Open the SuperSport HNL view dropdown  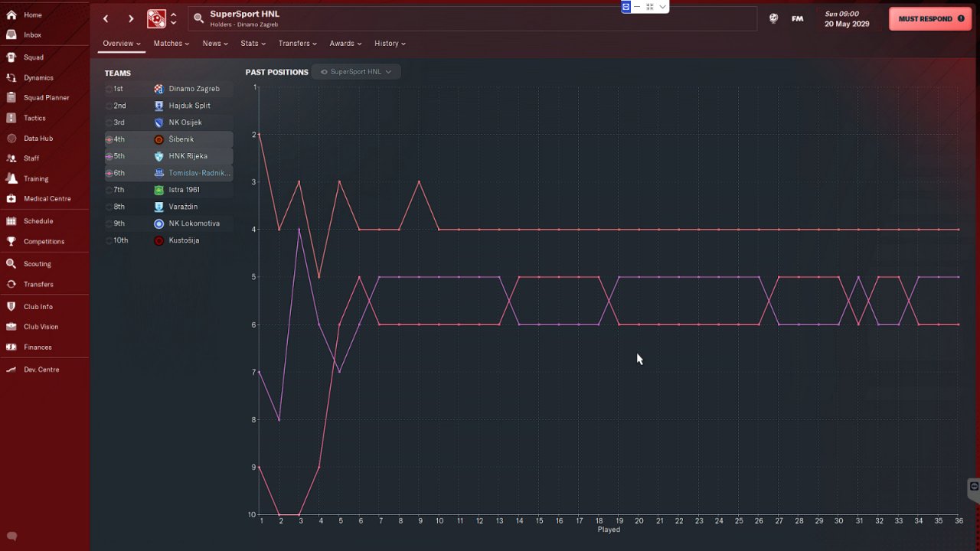coord(356,72)
